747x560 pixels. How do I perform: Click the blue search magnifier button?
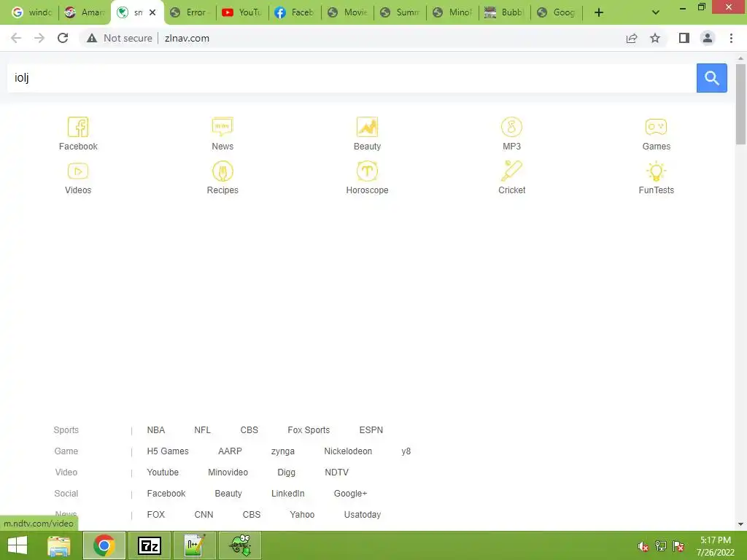(712, 77)
